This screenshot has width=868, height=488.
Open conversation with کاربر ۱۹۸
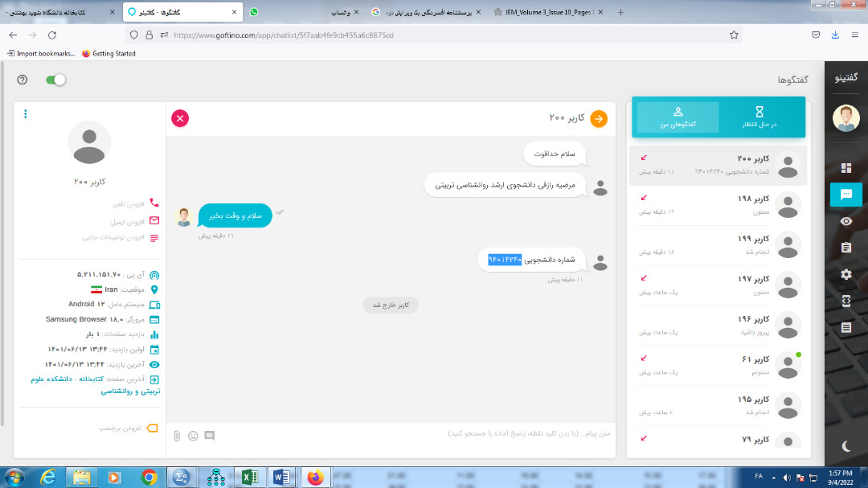click(719, 205)
